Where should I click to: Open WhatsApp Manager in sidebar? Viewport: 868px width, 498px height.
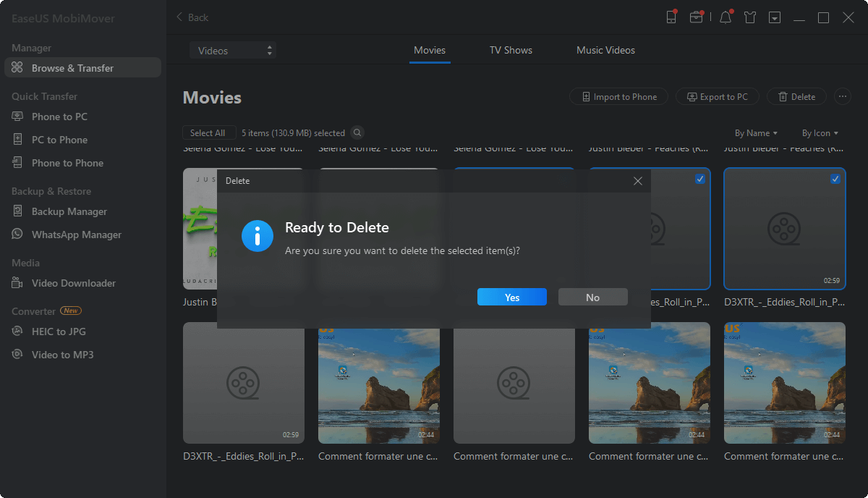click(76, 235)
